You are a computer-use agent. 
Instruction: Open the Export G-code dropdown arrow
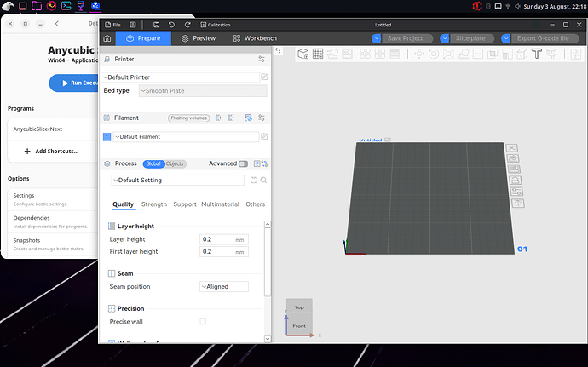click(x=506, y=38)
